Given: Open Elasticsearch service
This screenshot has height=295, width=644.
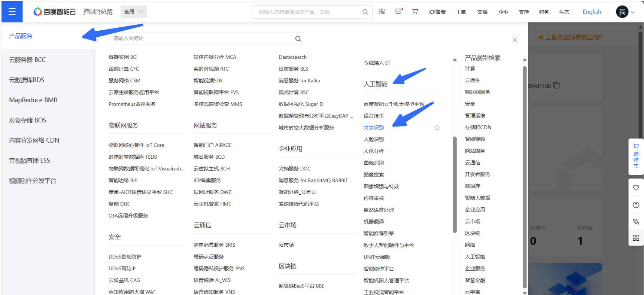Looking at the screenshot, I should click(292, 57).
